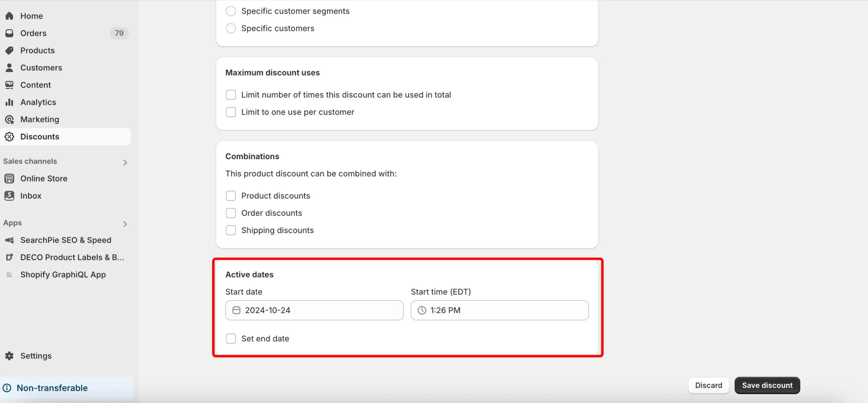Click the Apps heading label
This screenshot has height=403, width=868.
[12, 223]
